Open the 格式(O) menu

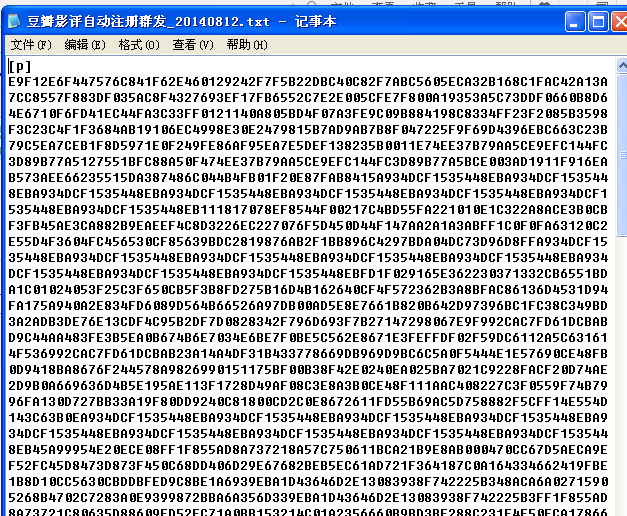pos(139,45)
